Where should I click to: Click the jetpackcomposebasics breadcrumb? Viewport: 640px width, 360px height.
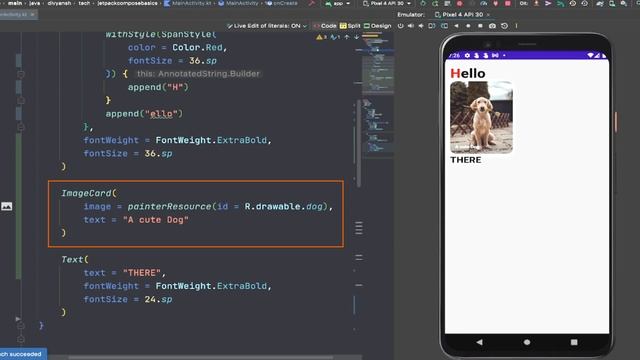click(x=127, y=3)
